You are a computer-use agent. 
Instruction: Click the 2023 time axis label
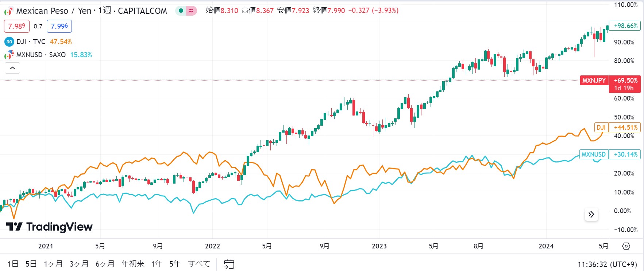pos(379,246)
